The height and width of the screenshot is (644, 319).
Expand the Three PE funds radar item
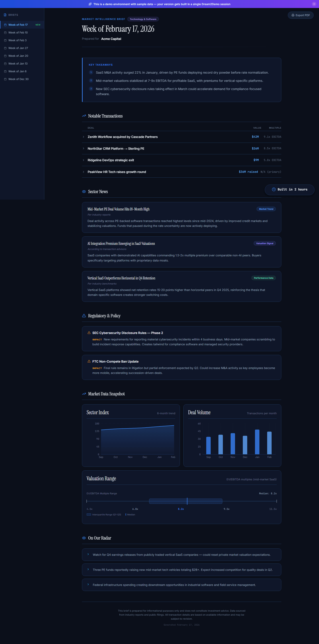point(182,570)
